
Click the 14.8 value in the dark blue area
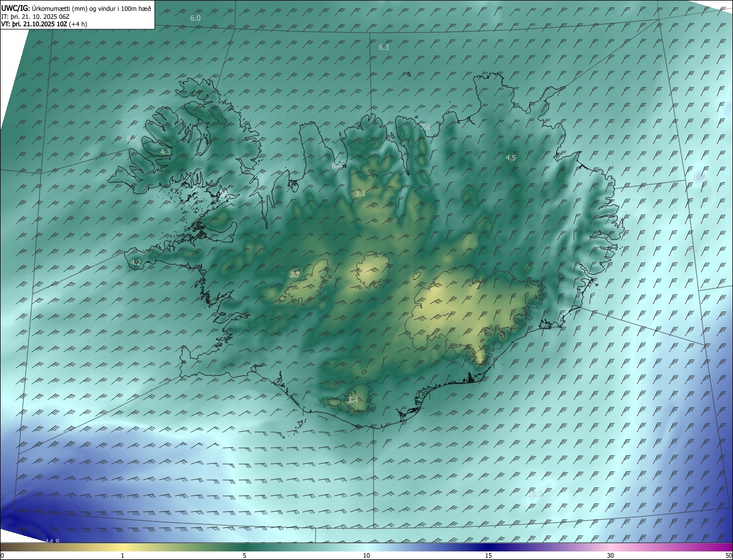coord(52,541)
